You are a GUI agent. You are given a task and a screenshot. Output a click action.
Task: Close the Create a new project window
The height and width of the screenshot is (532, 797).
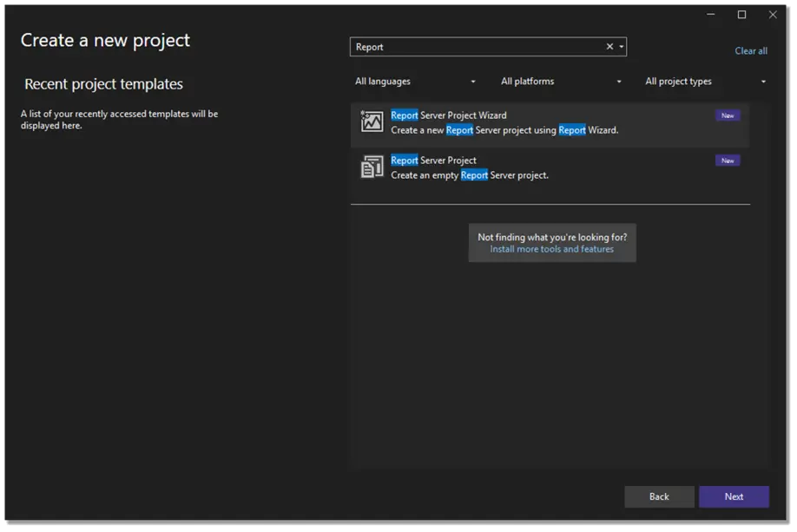[773, 14]
